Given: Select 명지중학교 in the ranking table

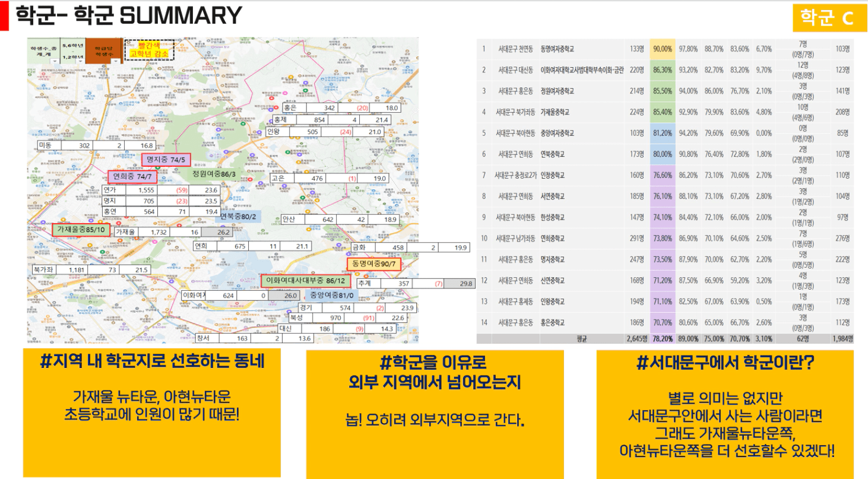Looking at the screenshot, I should click(x=553, y=259).
